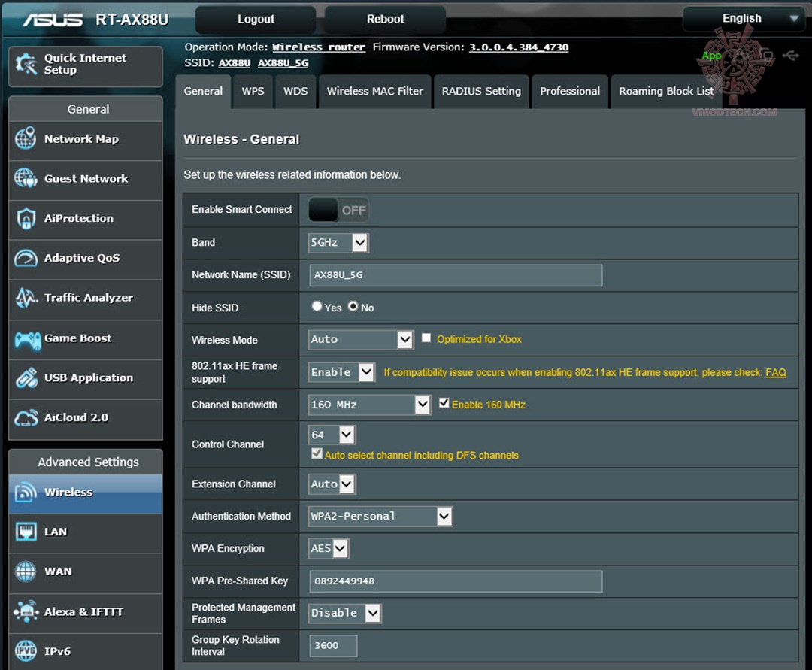Open 802.11ax HE frame support dropdown

[342, 372]
